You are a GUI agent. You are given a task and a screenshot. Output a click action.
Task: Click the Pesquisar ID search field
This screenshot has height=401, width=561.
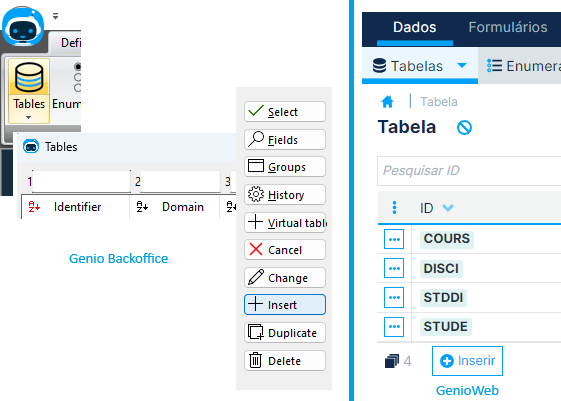pos(469,171)
